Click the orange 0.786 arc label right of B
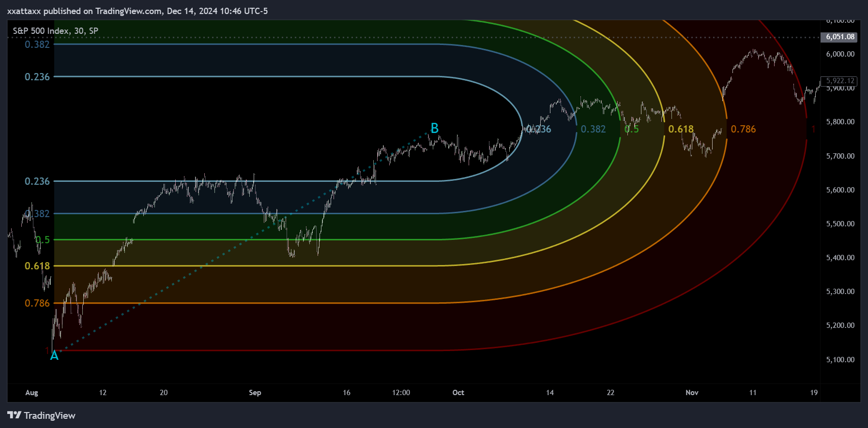This screenshot has width=868, height=428. point(743,129)
